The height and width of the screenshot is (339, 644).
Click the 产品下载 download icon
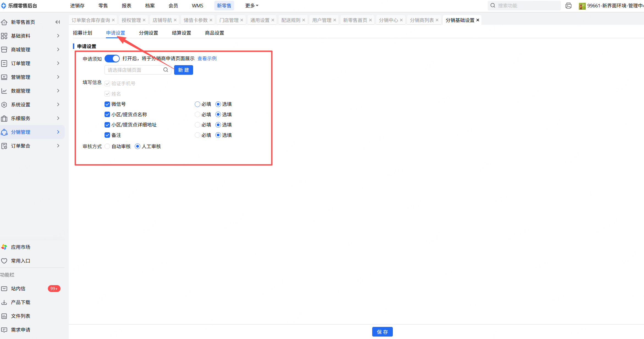coord(4,302)
